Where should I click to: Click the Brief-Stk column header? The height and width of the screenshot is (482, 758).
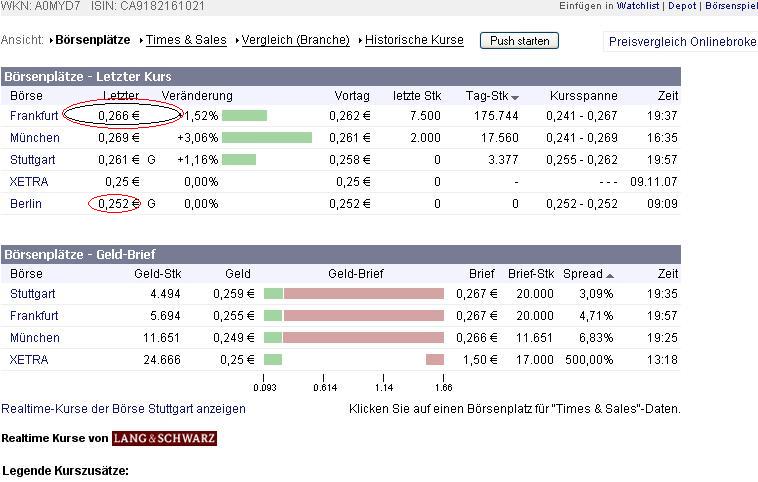(531, 274)
